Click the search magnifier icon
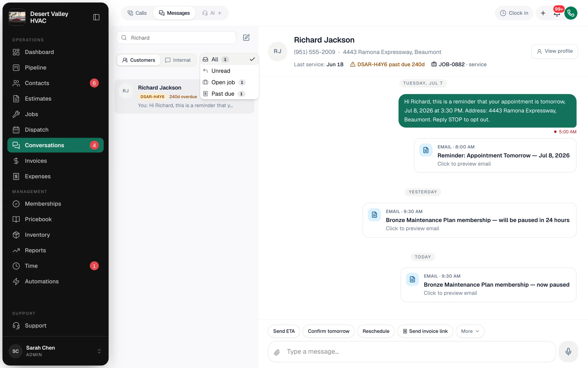The width and height of the screenshot is (588, 368). click(x=124, y=38)
